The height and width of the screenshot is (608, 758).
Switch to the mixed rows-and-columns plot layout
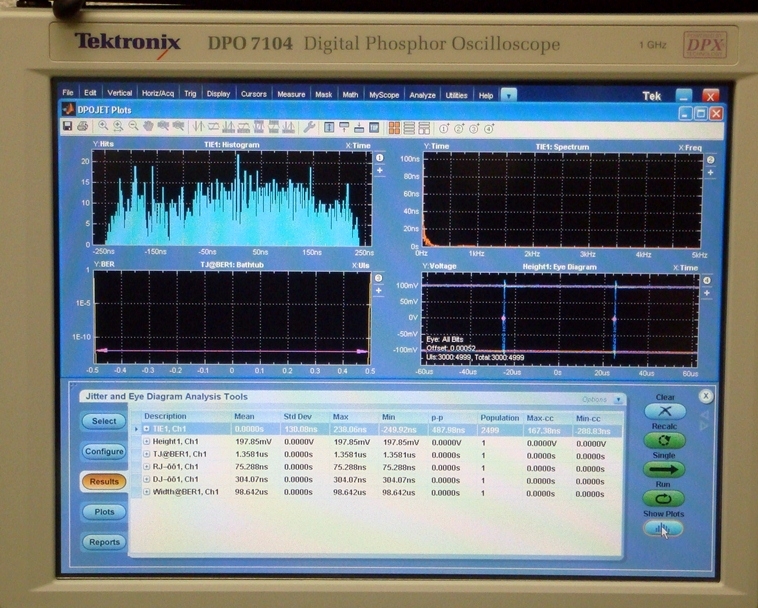pos(424,128)
